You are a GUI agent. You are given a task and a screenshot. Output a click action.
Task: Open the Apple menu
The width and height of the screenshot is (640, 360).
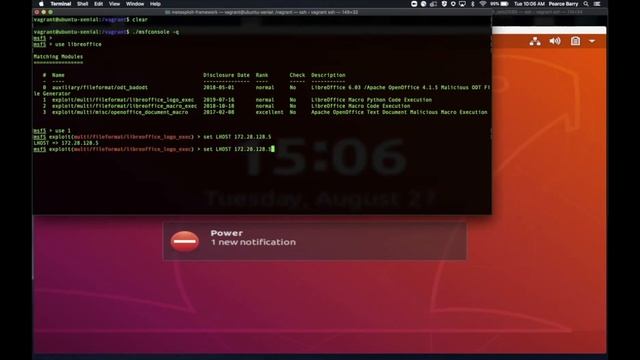pos(41,4)
